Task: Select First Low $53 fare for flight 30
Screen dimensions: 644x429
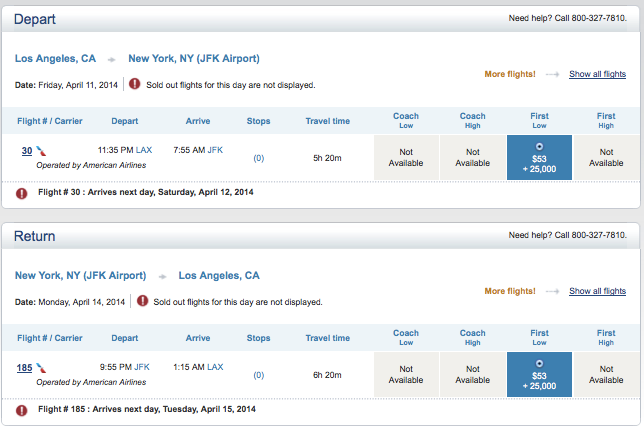Action: coord(539,157)
